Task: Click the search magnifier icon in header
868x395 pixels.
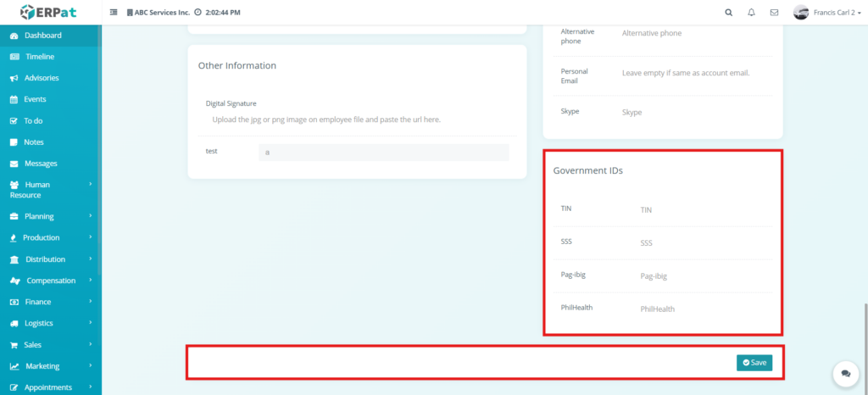Action: click(729, 13)
